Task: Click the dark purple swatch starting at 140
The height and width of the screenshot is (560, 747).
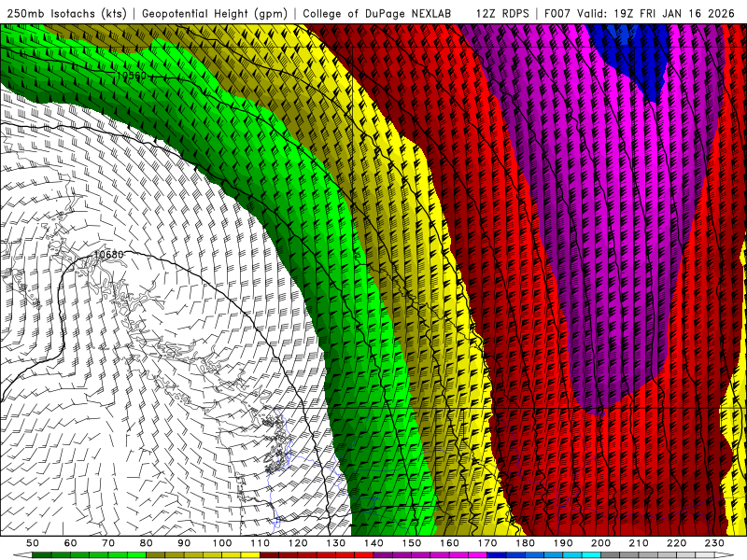Action: click(383, 555)
